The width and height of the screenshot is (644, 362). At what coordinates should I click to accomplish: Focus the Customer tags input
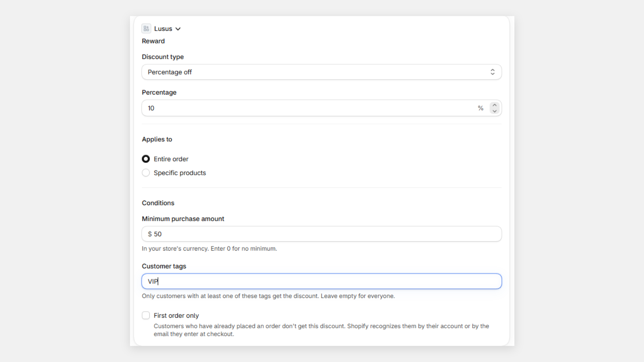point(322,281)
